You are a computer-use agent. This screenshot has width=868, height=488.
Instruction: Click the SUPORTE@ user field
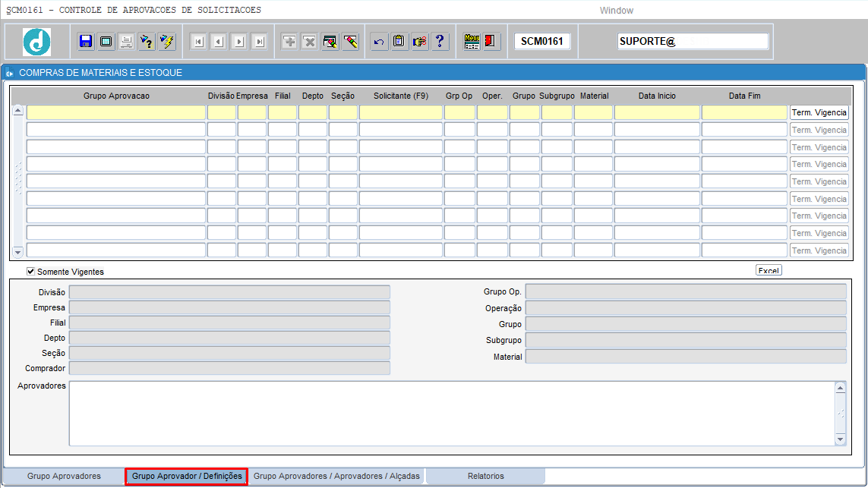[x=693, y=42]
